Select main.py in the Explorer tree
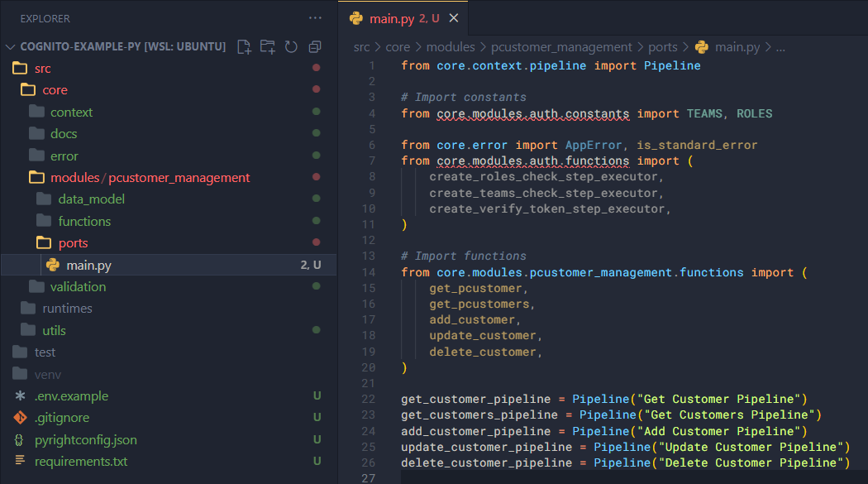This screenshot has height=484, width=868. (x=88, y=265)
